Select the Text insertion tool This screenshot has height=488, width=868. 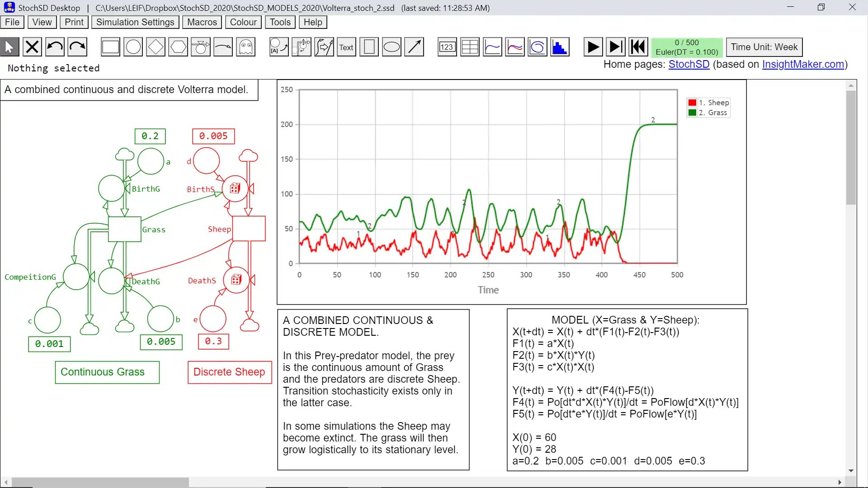[346, 47]
